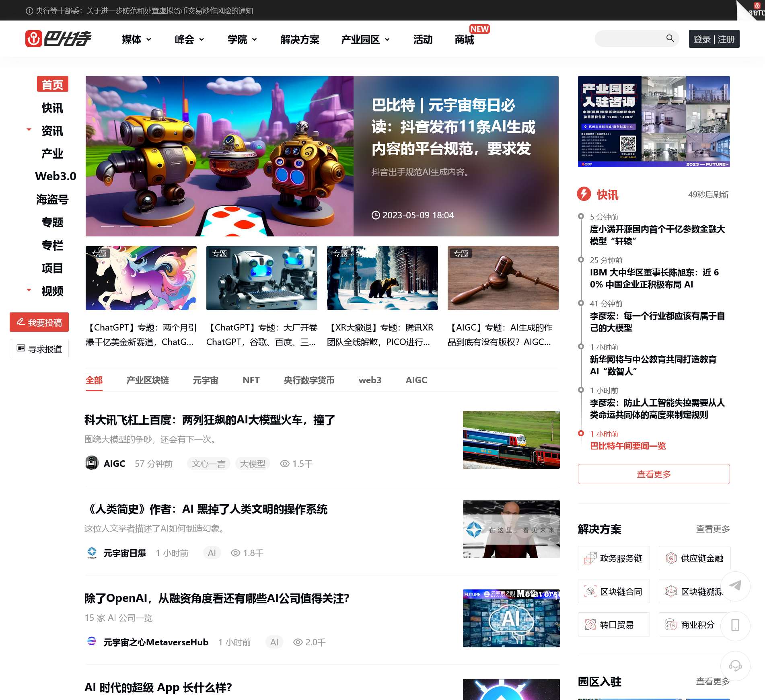Click the eye views icon beside 1.5千
Screen dimensions: 765x700
pyautogui.click(x=285, y=464)
